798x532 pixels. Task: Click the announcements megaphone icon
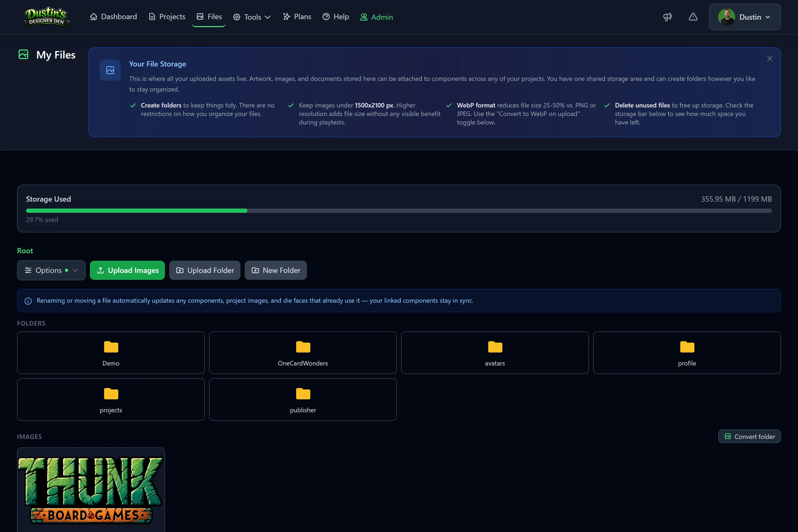click(x=667, y=17)
